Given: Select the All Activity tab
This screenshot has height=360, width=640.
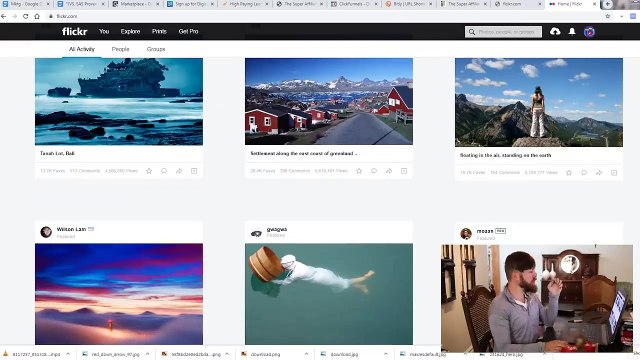Looking at the screenshot, I should pos(82,49).
